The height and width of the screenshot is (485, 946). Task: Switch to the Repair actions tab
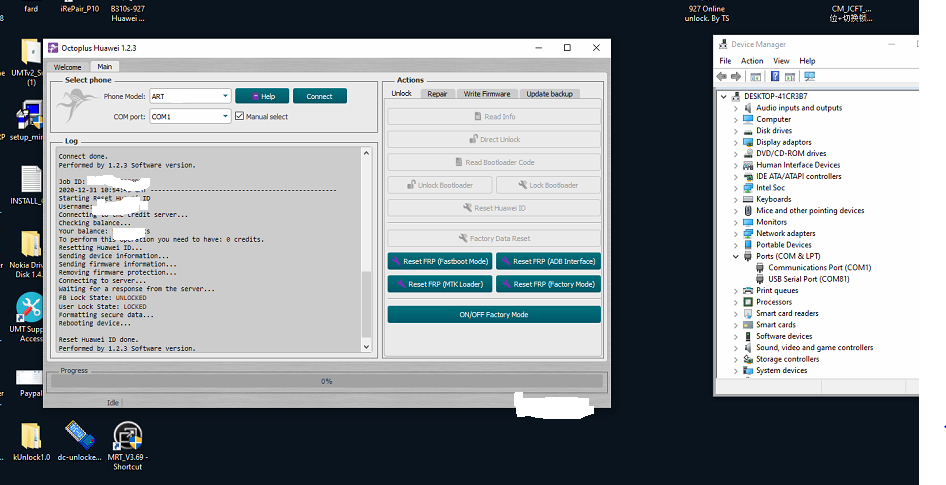point(437,94)
